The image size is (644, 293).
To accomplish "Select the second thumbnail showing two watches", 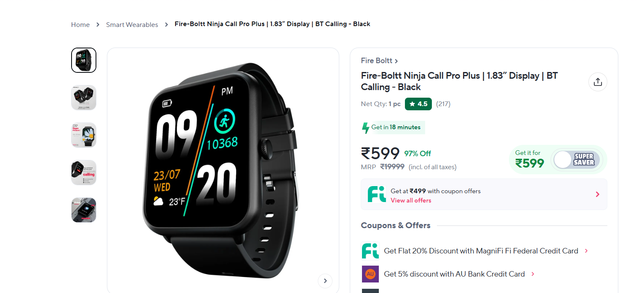I will pos(84,98).
